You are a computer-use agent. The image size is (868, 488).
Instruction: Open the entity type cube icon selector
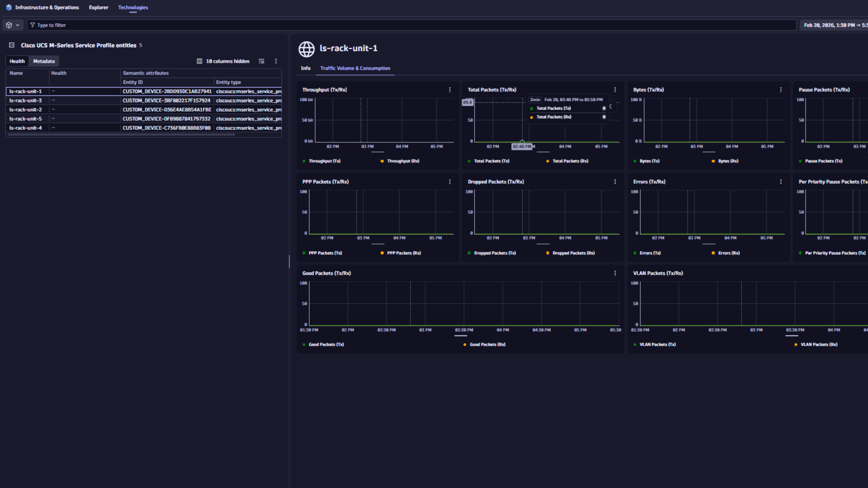(x=9, y=25)
